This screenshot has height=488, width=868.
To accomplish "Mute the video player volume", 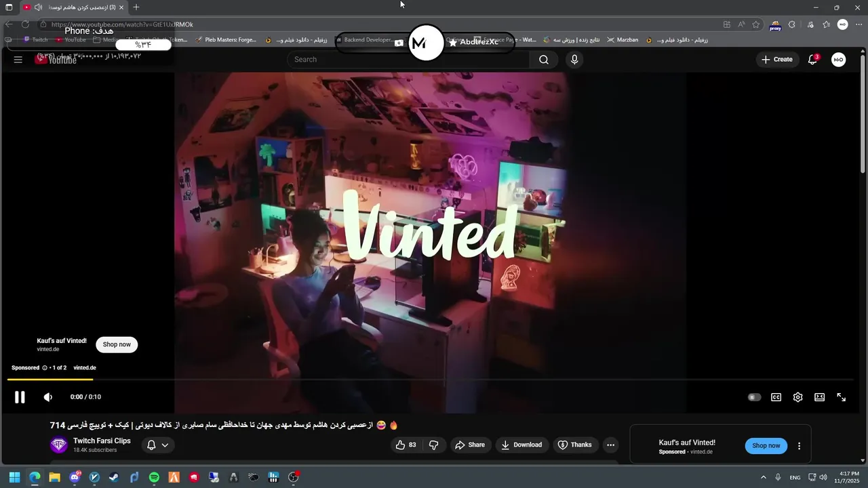I will tap(47, 397).
